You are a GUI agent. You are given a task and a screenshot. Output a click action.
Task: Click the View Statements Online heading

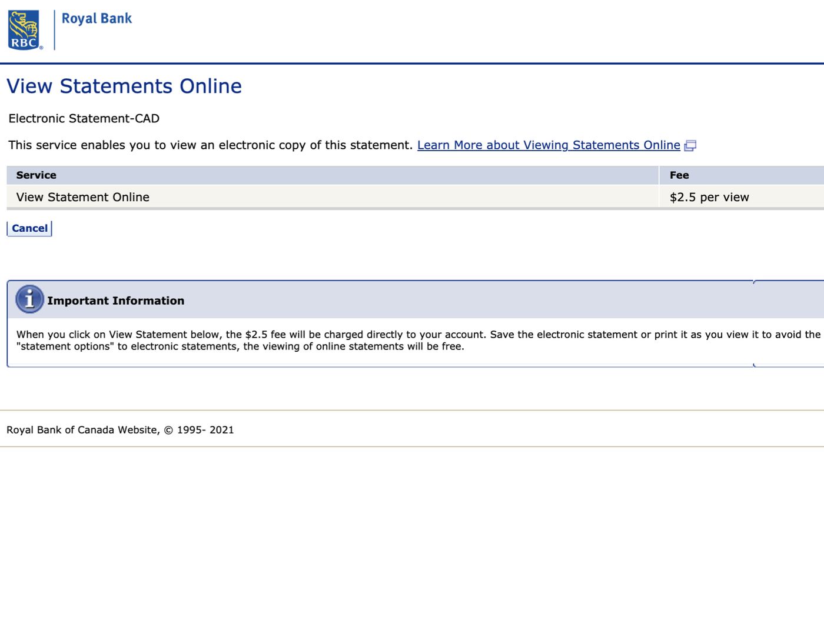click(x=124, y=86)
